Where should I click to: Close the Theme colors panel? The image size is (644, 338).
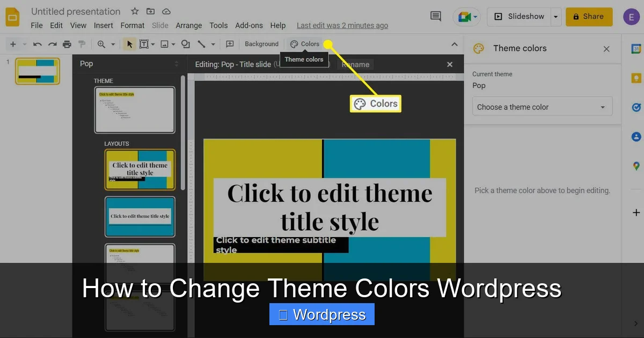[606, 49]
